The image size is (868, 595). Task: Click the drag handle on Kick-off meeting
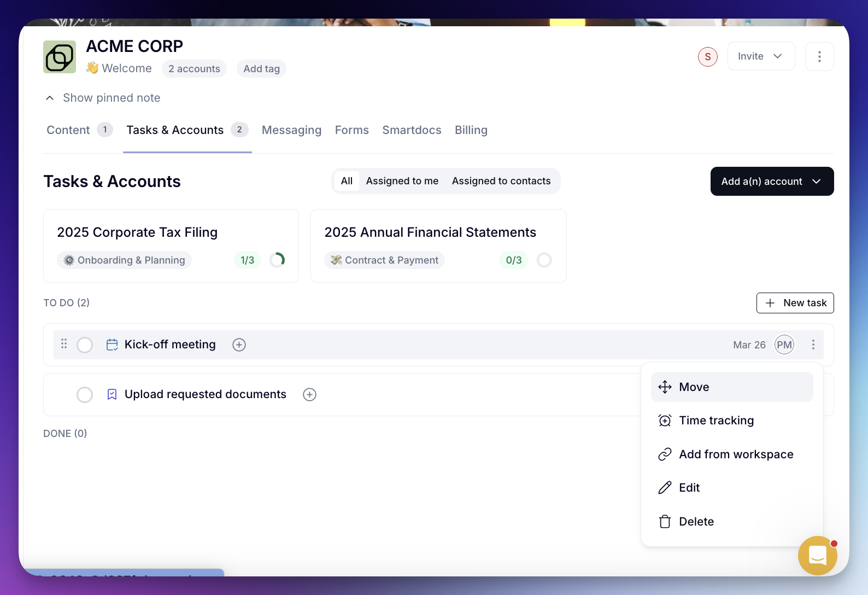(64, 344)
